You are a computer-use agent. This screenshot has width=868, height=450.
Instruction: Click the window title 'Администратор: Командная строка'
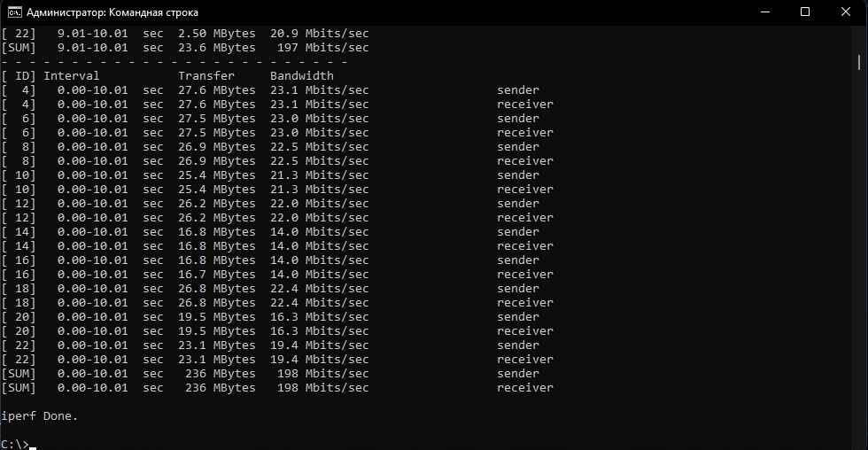[112, 12]
